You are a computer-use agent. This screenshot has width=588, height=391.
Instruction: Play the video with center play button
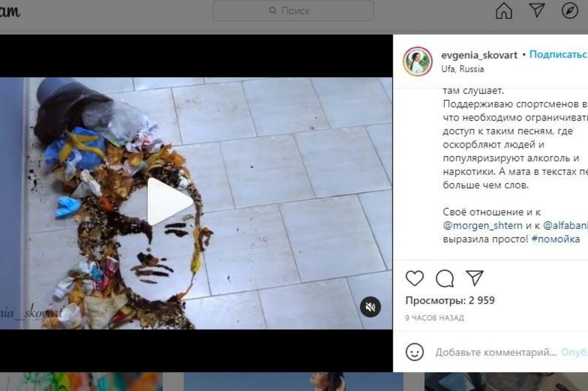pos(171,202)
